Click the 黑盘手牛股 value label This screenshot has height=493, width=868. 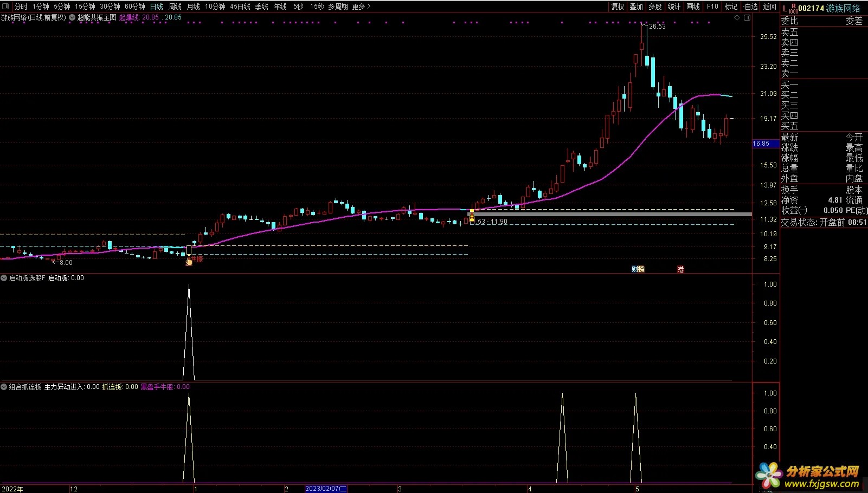(165, 387)
